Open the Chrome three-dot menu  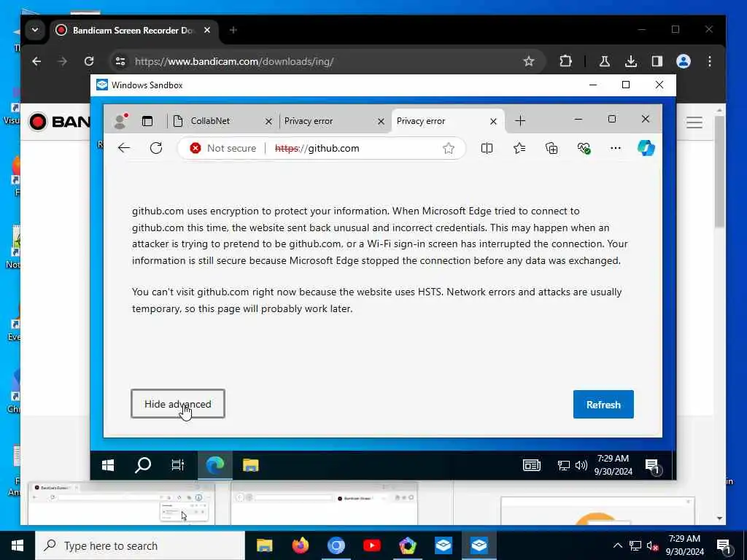coord(710,61)
